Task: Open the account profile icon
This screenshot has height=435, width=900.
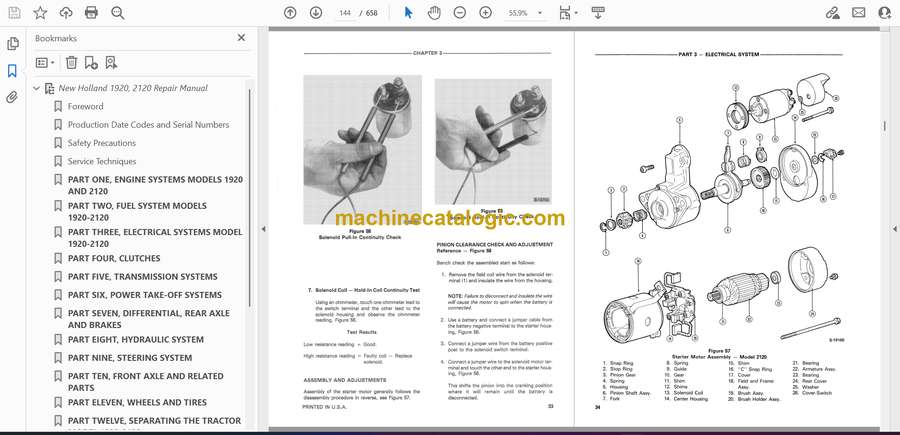Action: pos(885,13)
